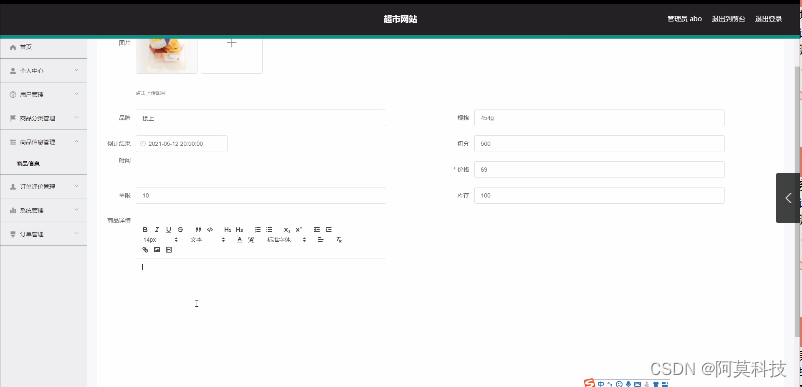Increase indent in the editor
The height and width of the screenshot is (387, 802).
[329, 230]
